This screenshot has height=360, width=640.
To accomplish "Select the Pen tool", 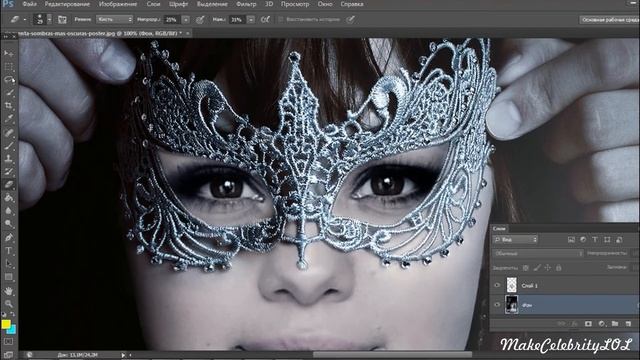I will point(9,238).
